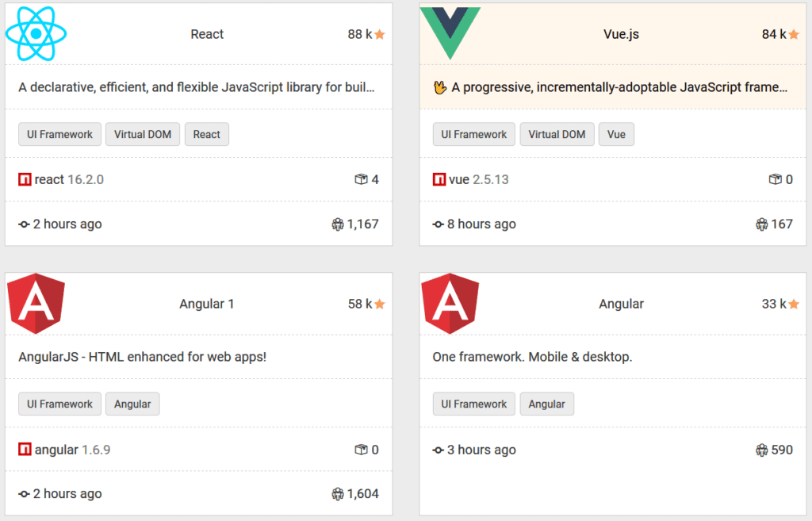Click the star icon beside 84 k
The width and height of the screenshot is (812, 521).
pos(794,34)
